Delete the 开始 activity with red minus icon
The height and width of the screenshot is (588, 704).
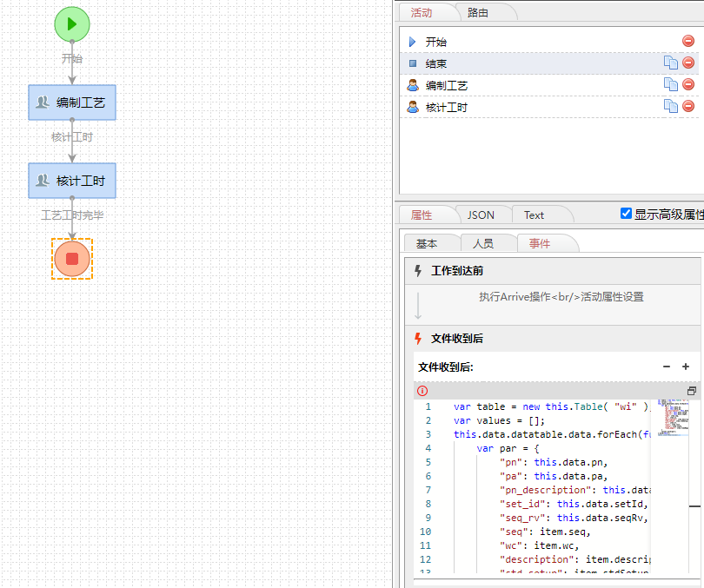(688, 41)
